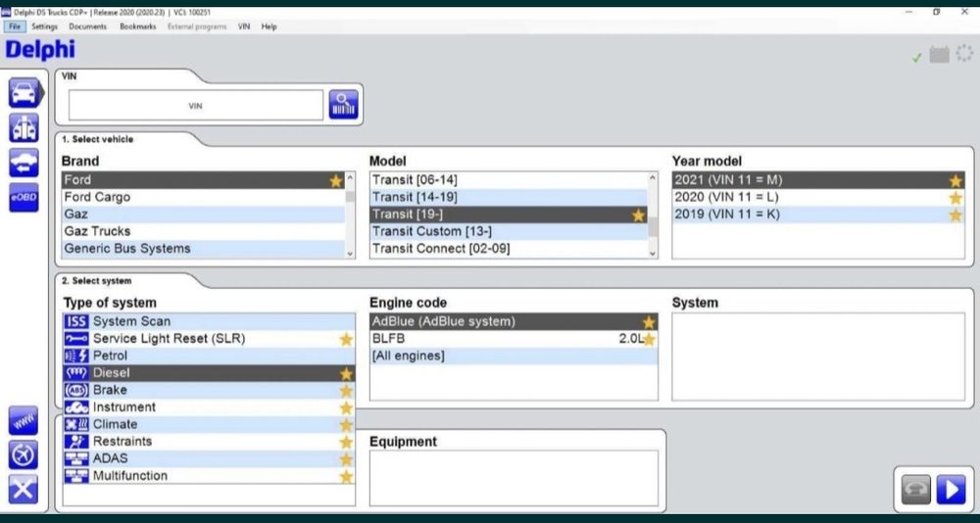Select Gaz Trucks brand
Viewport: 980px width, 523px height.
[x=203, y=231]
